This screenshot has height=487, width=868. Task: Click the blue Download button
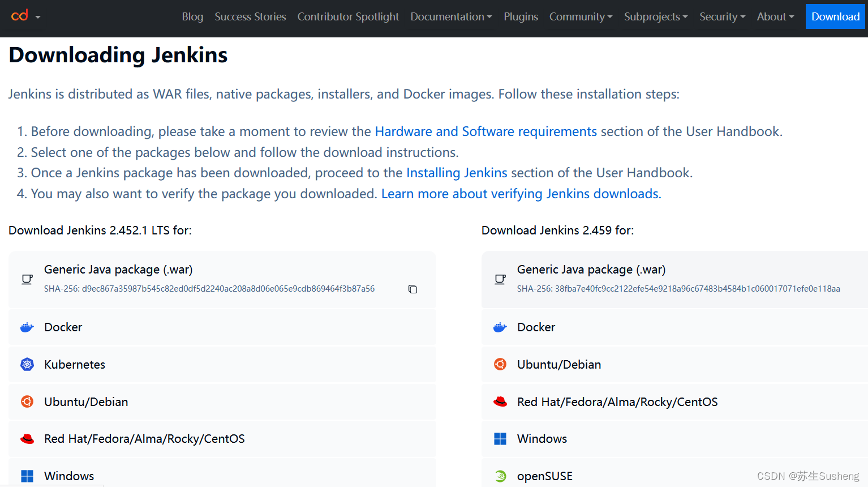point(835,16)
